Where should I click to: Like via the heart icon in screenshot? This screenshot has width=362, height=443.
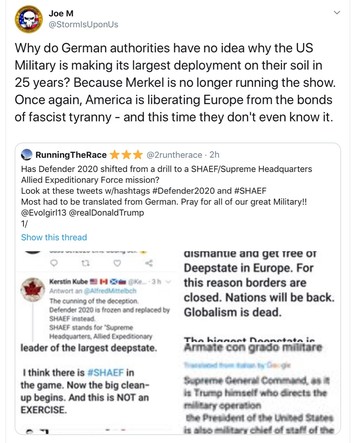pos(117,263)
